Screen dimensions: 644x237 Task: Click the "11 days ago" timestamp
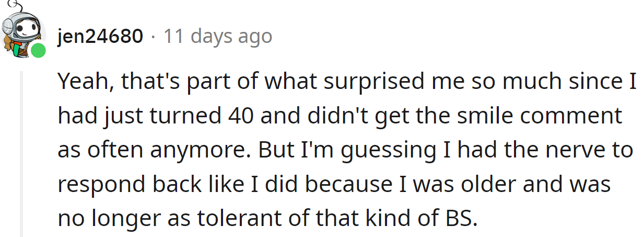pyautogui.click(x=218, y=36)
